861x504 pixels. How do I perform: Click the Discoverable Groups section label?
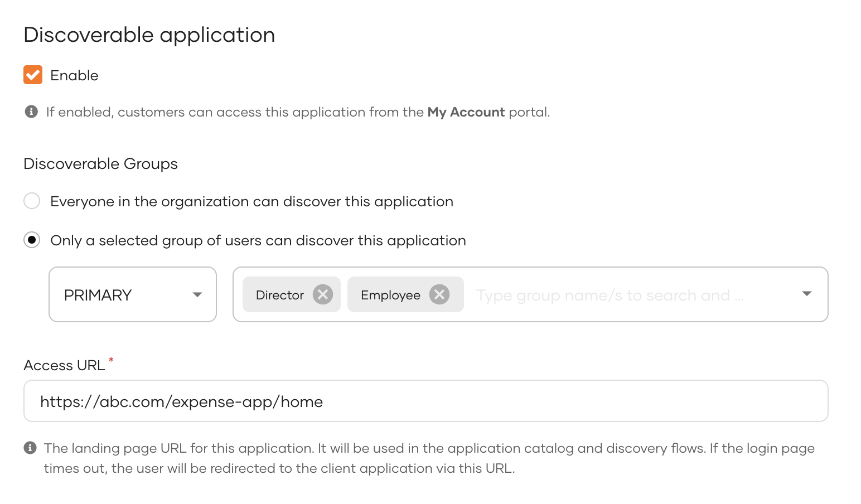(100, 163)
